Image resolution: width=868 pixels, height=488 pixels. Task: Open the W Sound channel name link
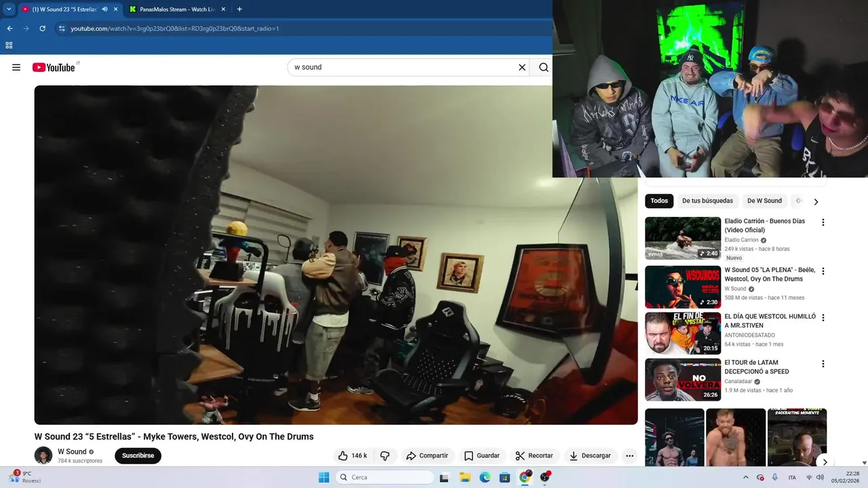[x=72, y=451]
